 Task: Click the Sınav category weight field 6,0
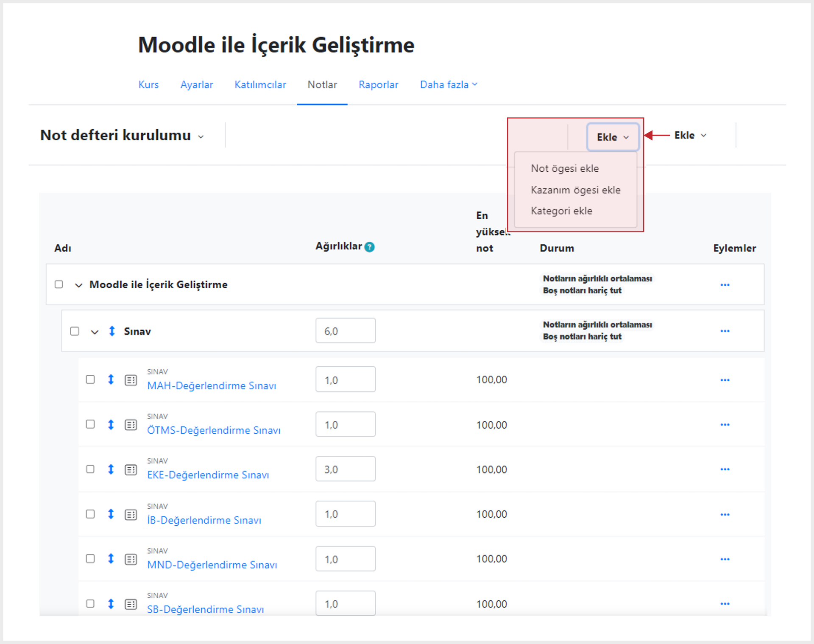(x=346, y=331)
